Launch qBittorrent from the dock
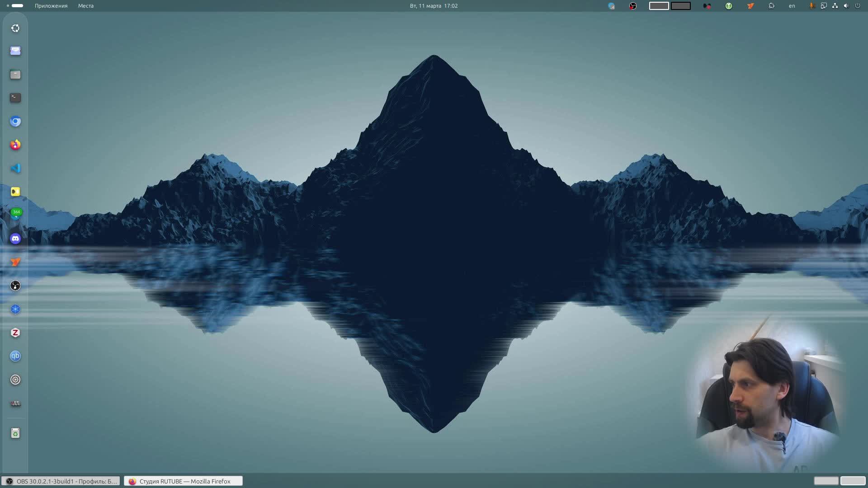Image resolution: width=868 pixels, height=488 pixels. pyautogui.click(x=15, y=356)
